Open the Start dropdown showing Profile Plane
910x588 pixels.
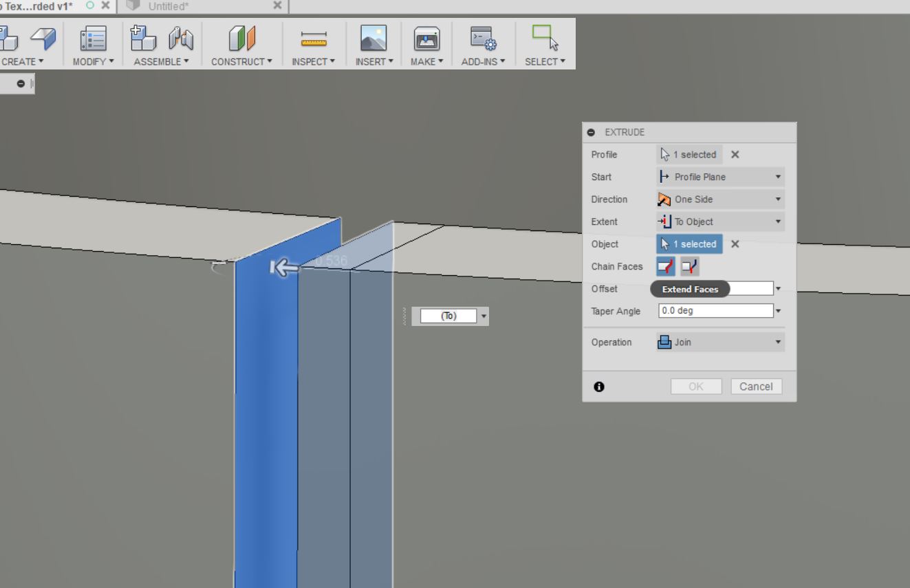(x=721, y=177)
